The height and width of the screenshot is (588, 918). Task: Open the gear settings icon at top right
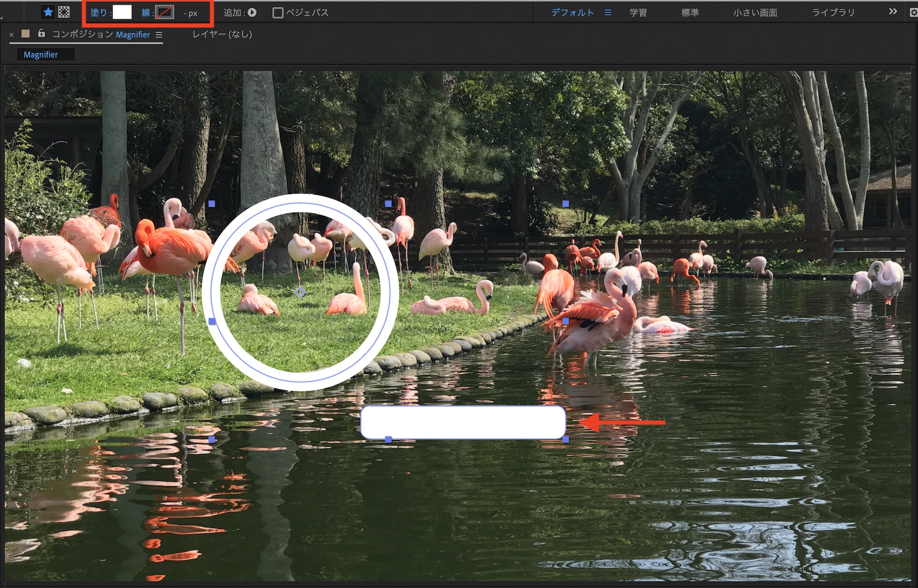(913, 12)
